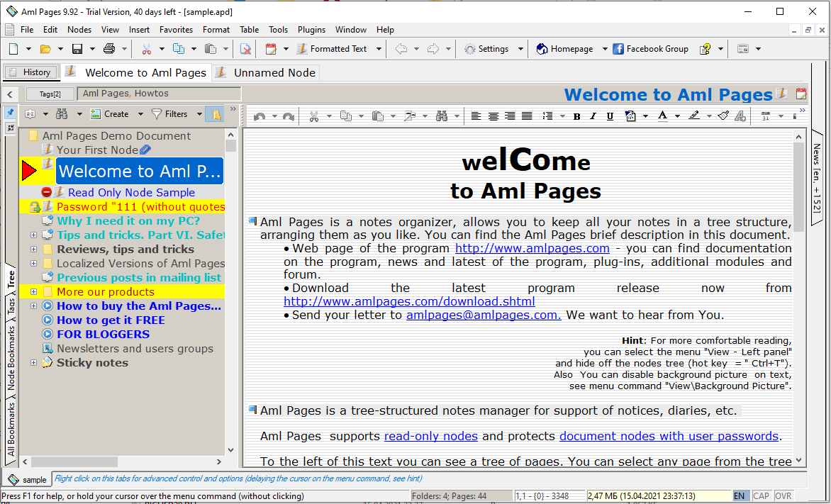Follow the 'read-only nodes' link
Screen dimensions: 831x504
click(431, 436)
